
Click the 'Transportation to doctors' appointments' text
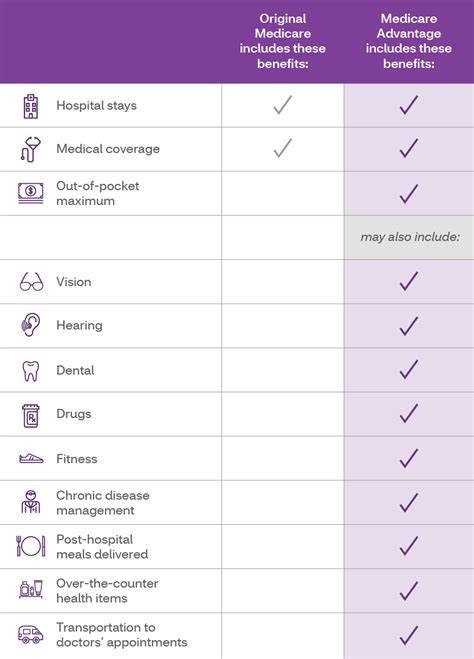122,635
